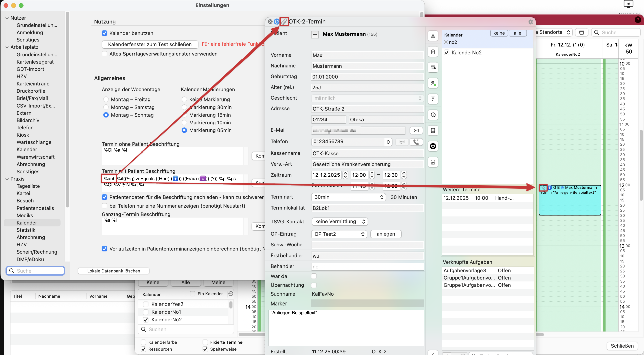
Task: Select Tagesliste in the Praxis sidebar
Action: [28, 186]
